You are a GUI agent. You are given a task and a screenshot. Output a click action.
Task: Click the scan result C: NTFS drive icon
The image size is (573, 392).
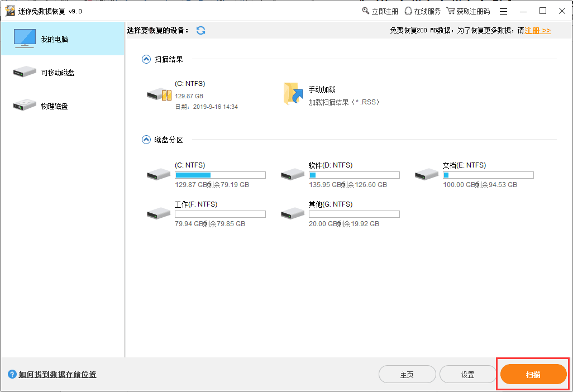159,95
